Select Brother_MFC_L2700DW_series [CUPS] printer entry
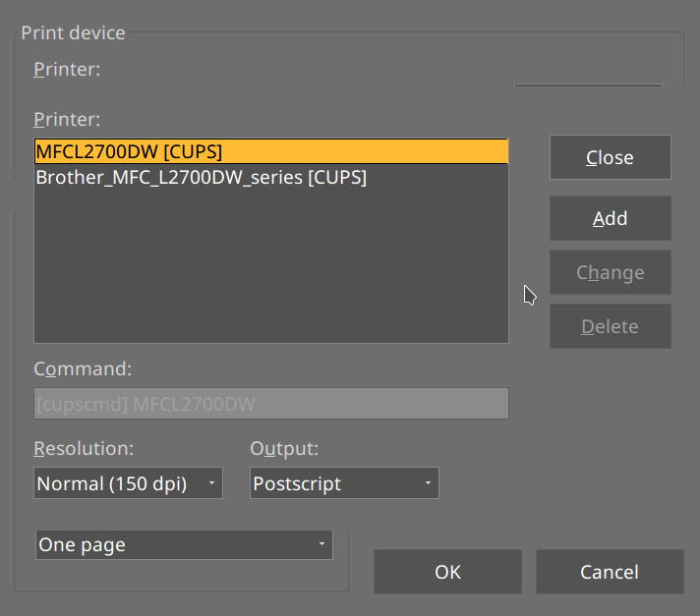Viewport: 700px width, 616px height. [201, 178]
